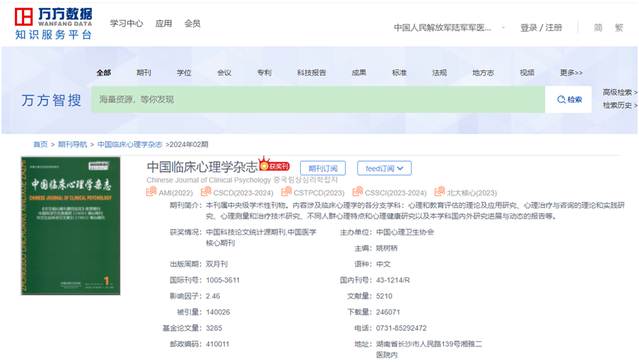Click the 期刊订阅 subscribe button
The height and width of the screenshot is (364, 639).
point(323,168)
